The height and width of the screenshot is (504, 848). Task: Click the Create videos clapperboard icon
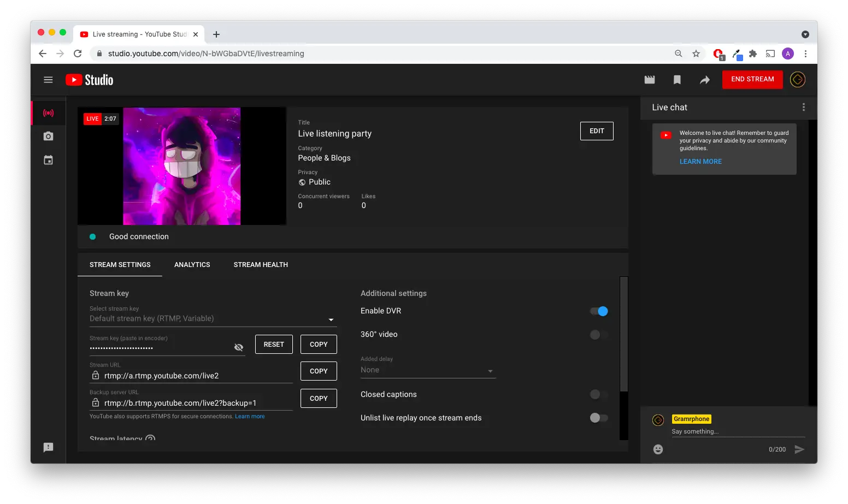pyautogui.click(x=649, y=79)
